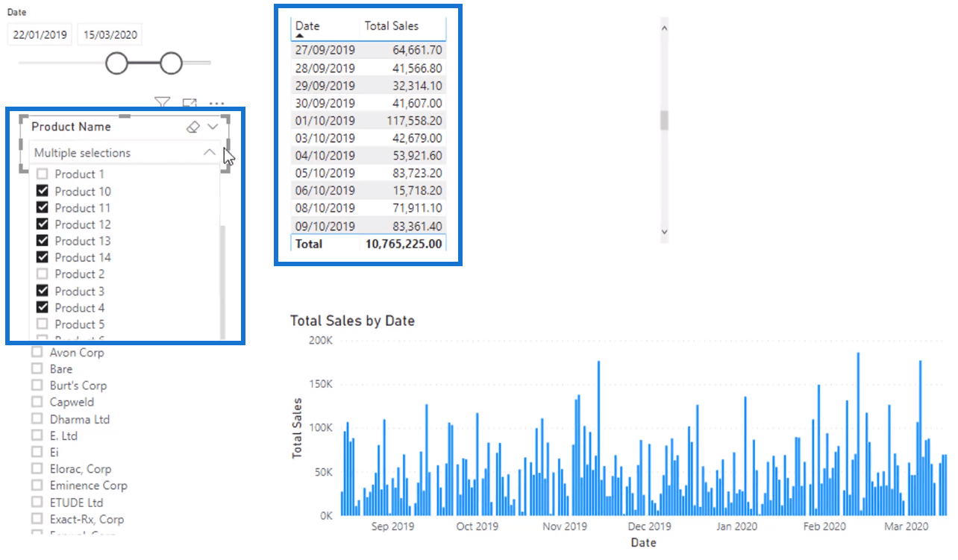The image size is (958, 560).
Task: Select the Capweld customer checkbox
Action: [x=37, y=401]
